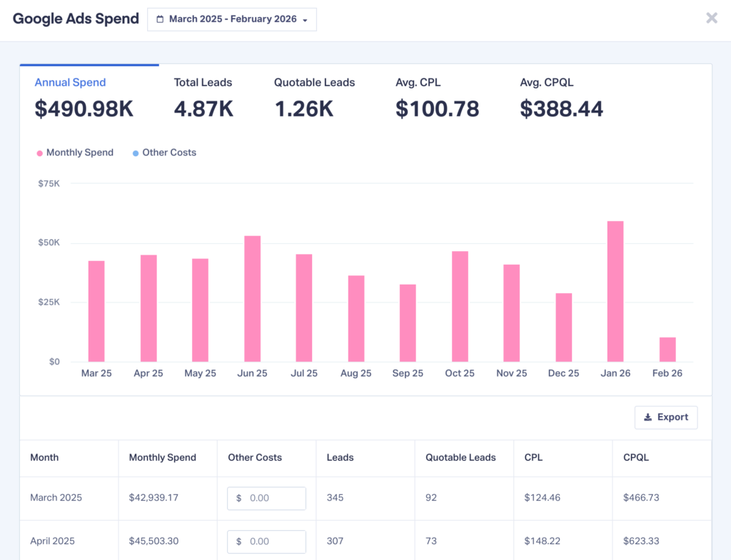
Task: Click the blue Other Costs legend dot
Action: [x=136, y=153]
